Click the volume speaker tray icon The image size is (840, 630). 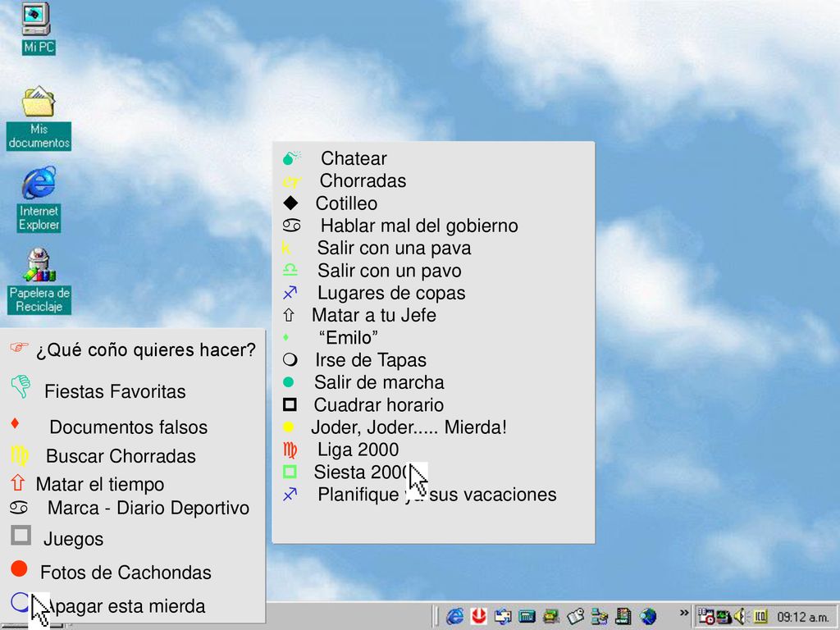tap(740, 617)
